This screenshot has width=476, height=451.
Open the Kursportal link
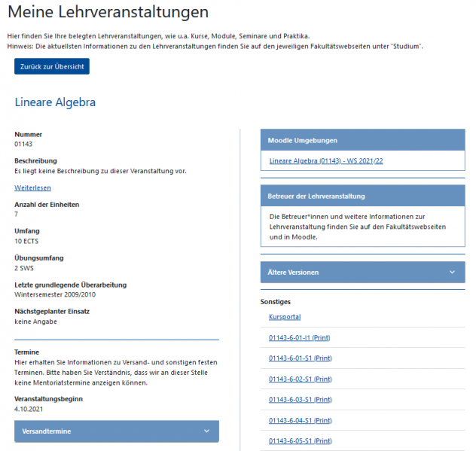(x=285, y=317)
